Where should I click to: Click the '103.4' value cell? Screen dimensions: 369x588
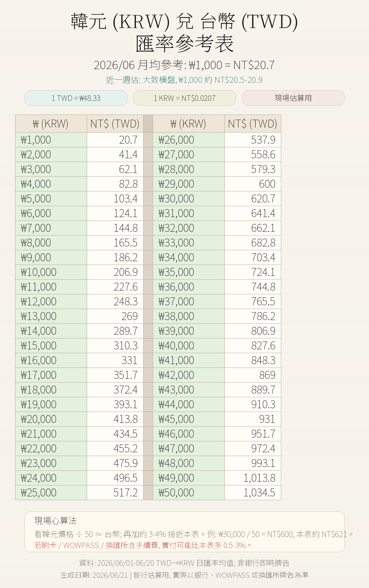tap(115, 199)
